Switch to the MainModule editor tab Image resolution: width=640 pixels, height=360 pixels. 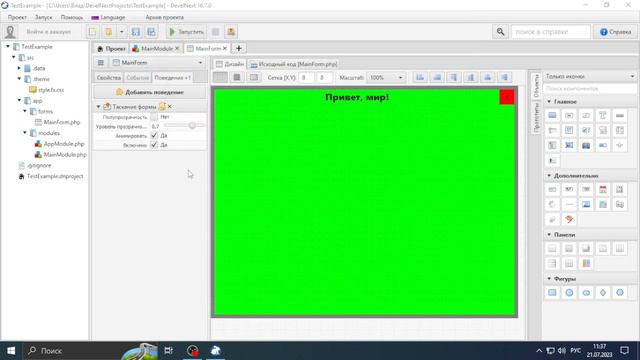[156, 48]
